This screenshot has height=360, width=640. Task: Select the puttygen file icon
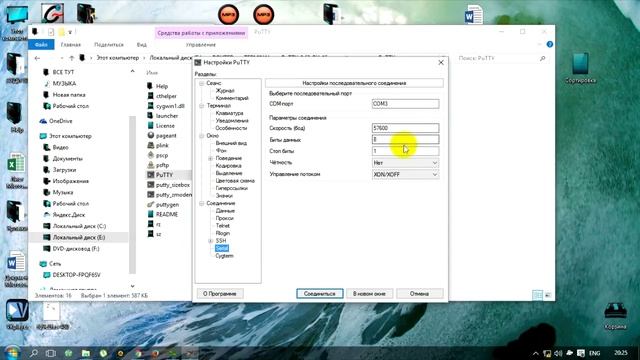point(151,204)
